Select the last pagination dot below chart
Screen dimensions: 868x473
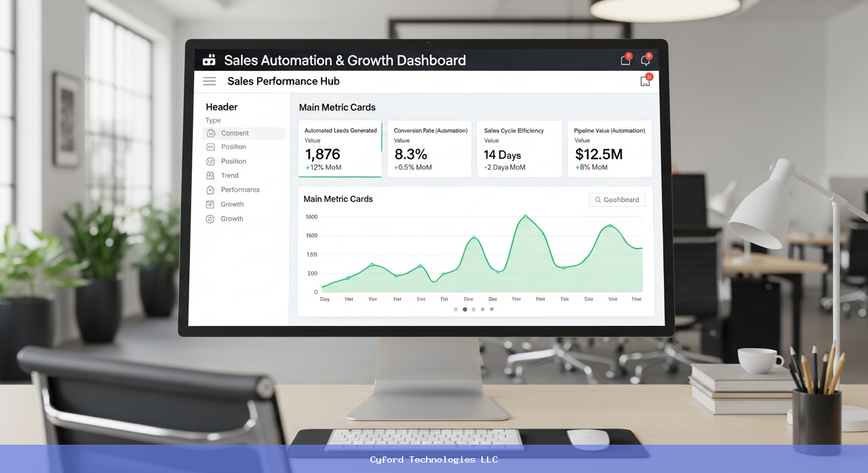tap(491, 309)
